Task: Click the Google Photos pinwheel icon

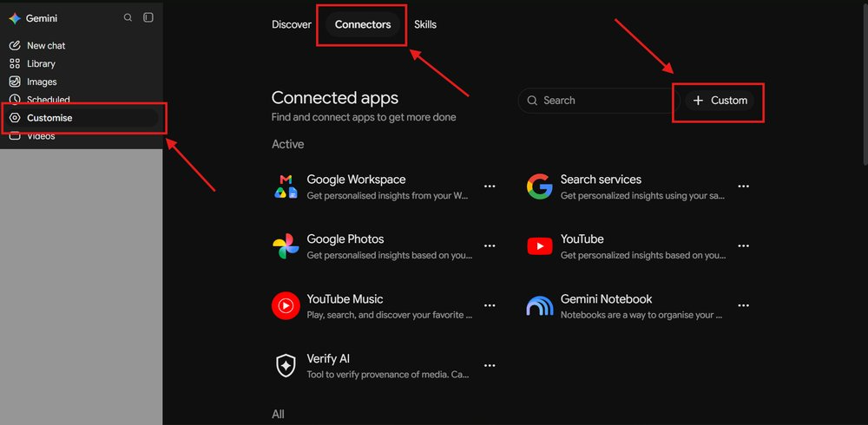Action: pyautogui.click(x=286, y=246)
